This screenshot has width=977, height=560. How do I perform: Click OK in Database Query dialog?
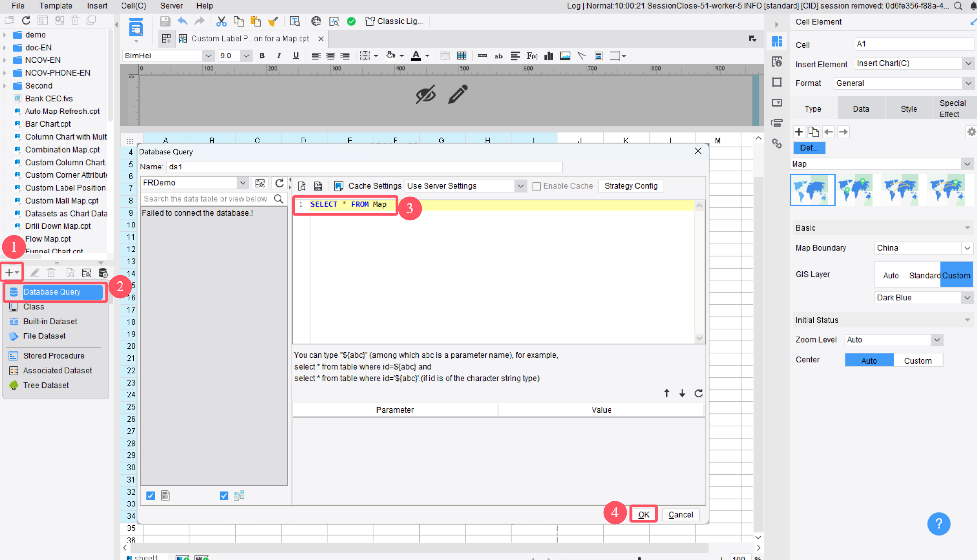(x=644, y=514)
